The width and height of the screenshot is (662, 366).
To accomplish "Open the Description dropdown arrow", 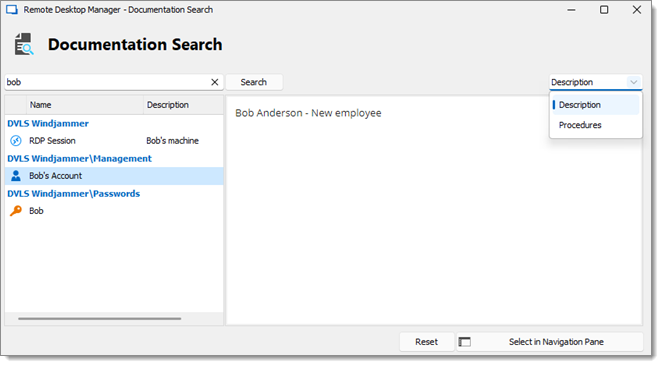I will (x=633, y=82).
